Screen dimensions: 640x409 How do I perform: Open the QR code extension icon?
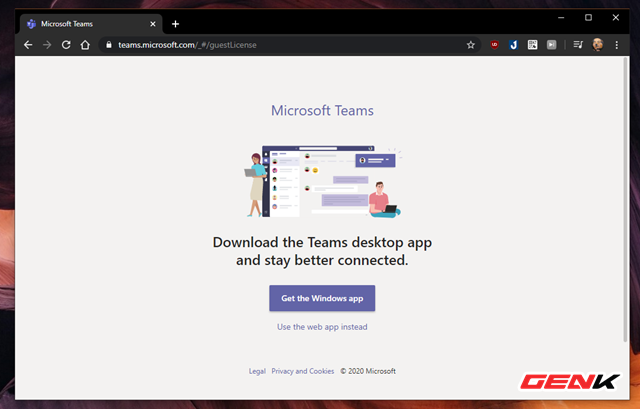[533, 45]
